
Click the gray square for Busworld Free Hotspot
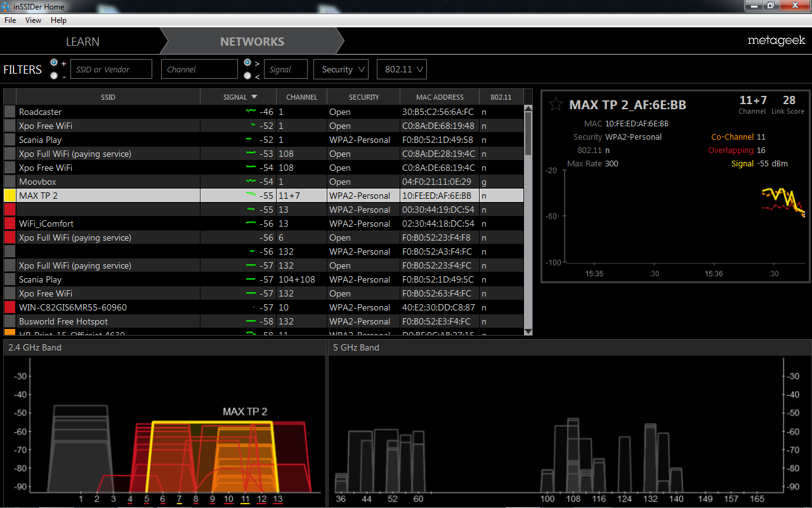[10, 321]
